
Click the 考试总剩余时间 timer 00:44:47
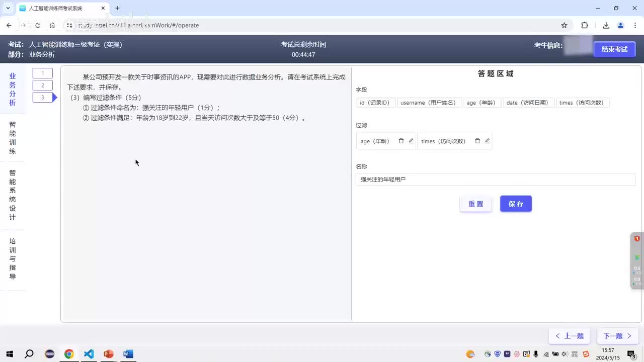[303, 55]
